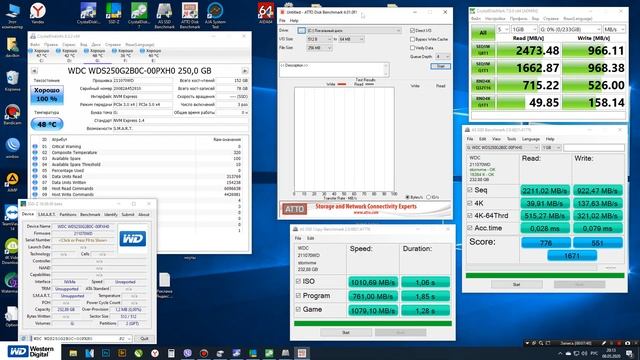
Task: Click the Western Digital logo start area
Action: (x=31, y=351)
